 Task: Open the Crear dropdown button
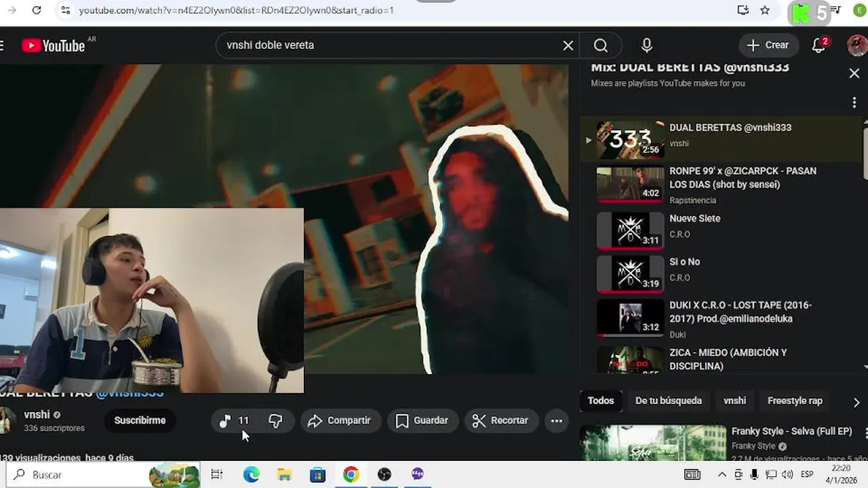pos(768,45)
